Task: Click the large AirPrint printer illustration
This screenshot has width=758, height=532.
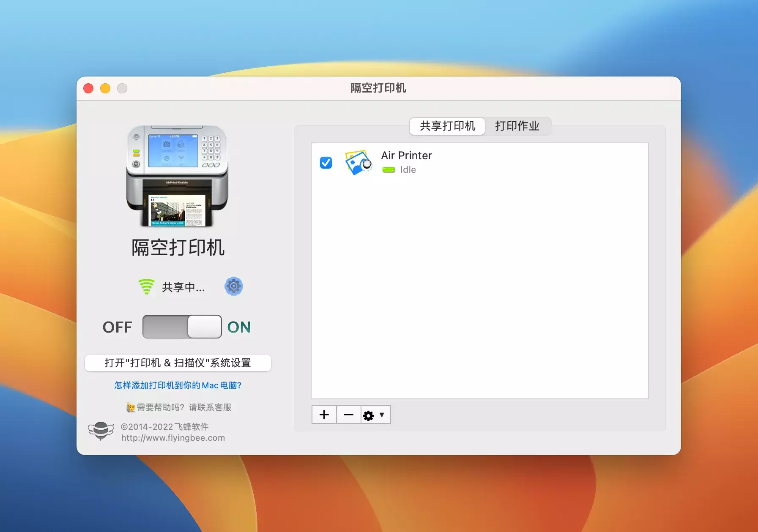Action: (177, 176)
